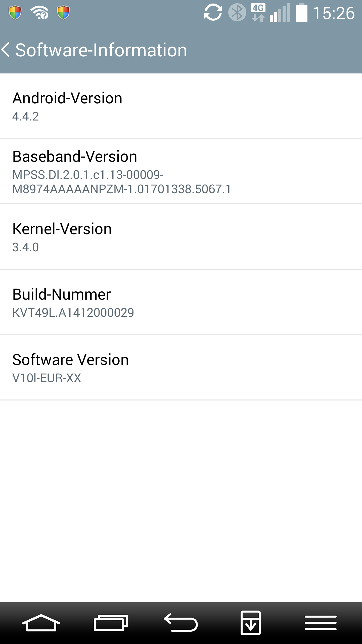Tap the clock showing 15:26

click(334, 13)
